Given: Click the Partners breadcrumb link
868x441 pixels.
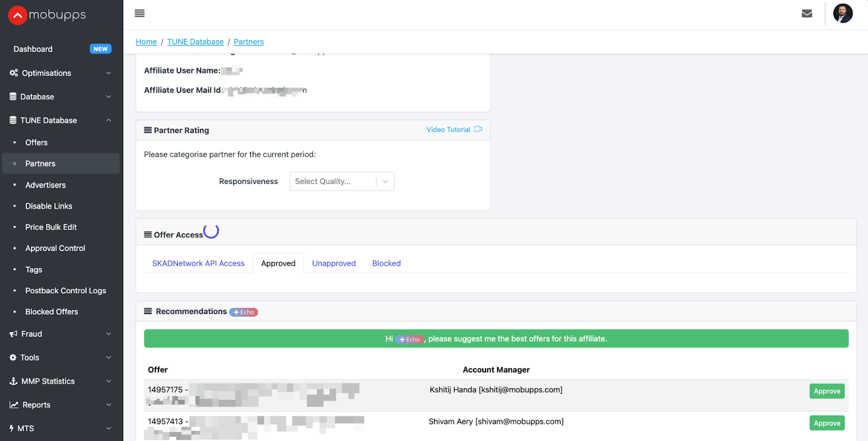Looking at the screenshot, I should pos(248,42).
